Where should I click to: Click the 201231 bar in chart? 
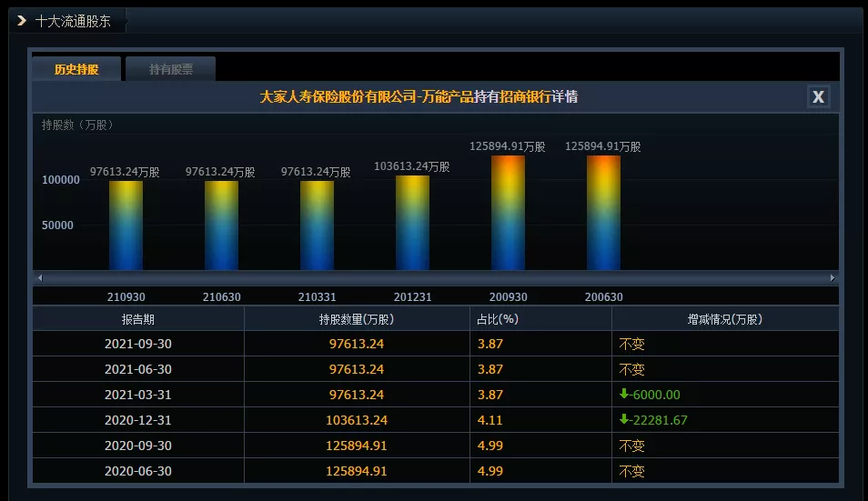point(412,223)
